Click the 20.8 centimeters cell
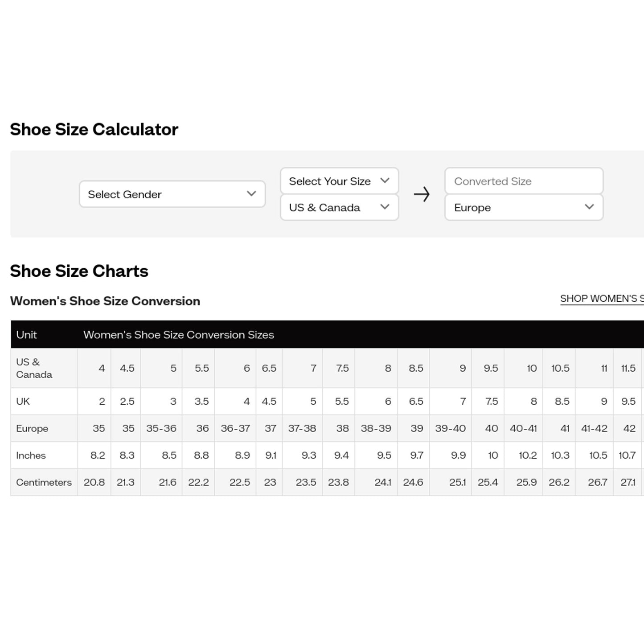Viewport: 644px width, 644px height. point(94,482)
